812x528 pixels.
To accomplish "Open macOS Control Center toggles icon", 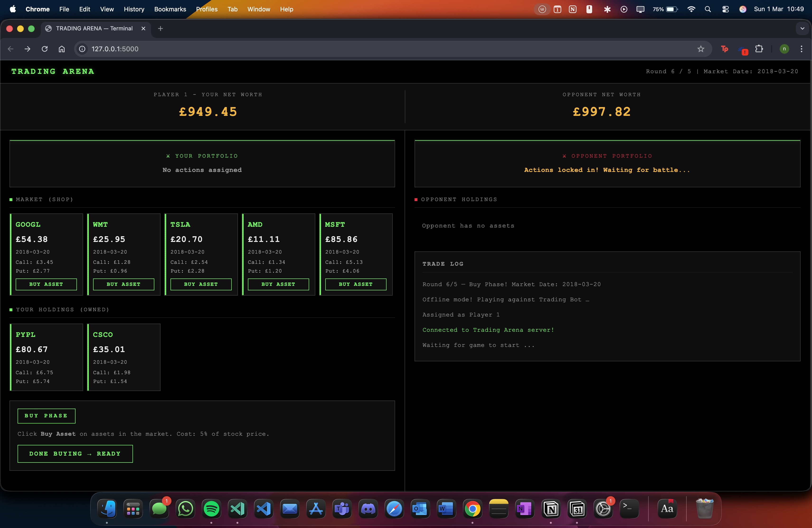I will point(725,9).
